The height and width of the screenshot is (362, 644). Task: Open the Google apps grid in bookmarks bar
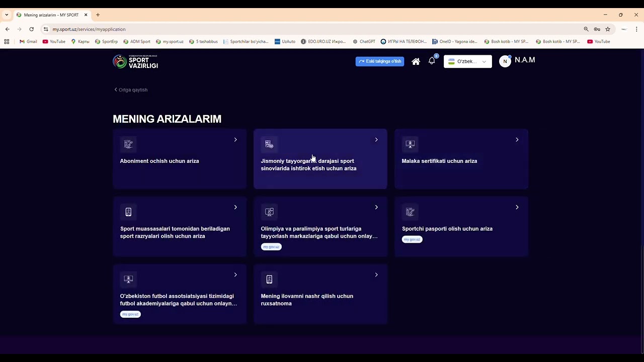[x=7, y=42]
